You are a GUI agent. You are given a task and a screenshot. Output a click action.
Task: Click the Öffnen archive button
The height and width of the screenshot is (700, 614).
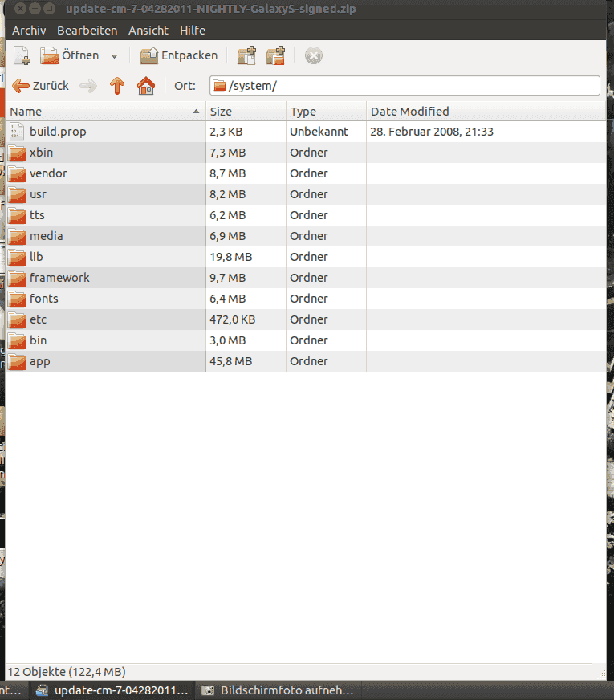[x=69, y=55]
